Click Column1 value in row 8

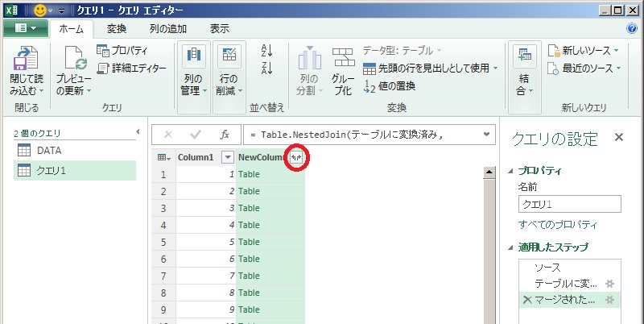pos(206,293)
